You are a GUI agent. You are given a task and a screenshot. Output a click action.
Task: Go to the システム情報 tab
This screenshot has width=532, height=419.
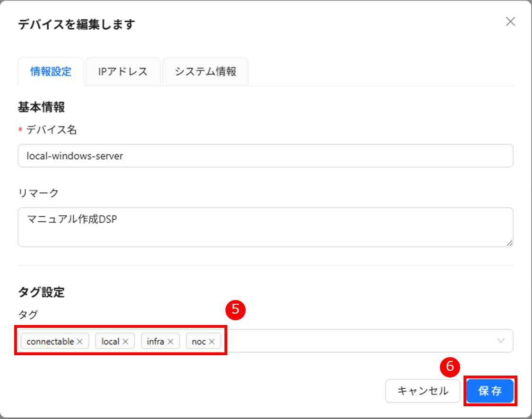[205, 72]
